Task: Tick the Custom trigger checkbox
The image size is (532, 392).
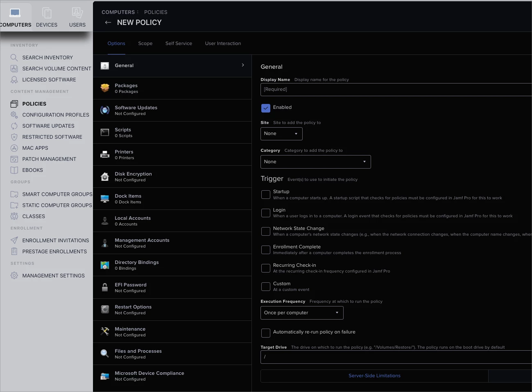Action: pos(266,286)
